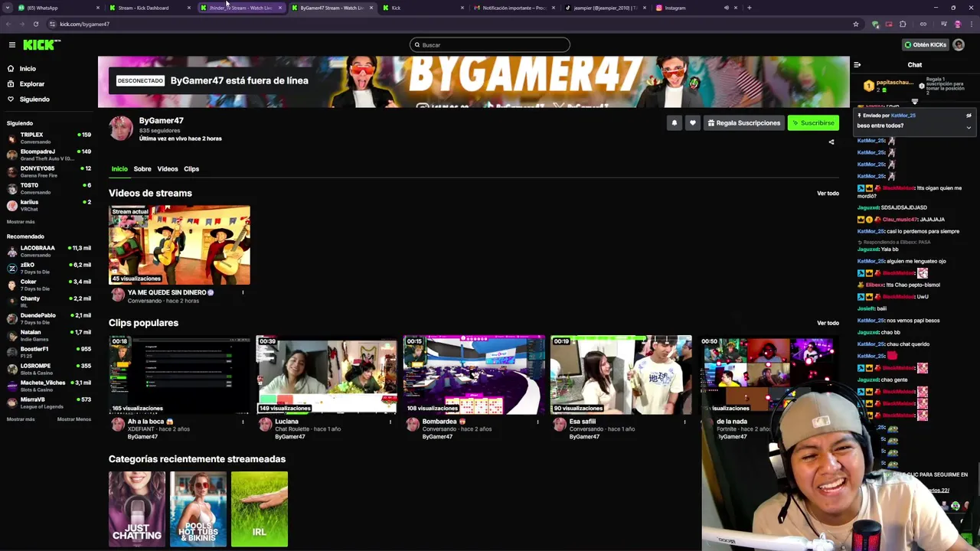This screenshot has width=980, height=551.
Task: Follow ByGamer47 with the heart button
Action: click(693, 123)
